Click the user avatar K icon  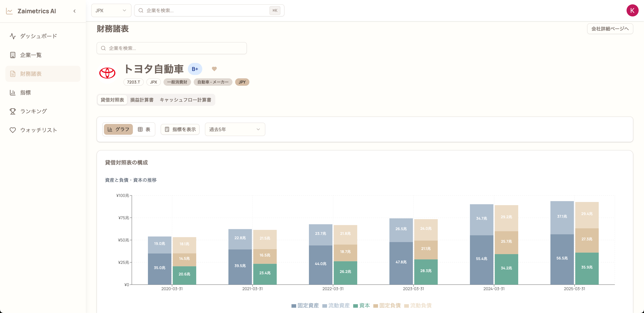pyautogui.click(x=632, y=11)
